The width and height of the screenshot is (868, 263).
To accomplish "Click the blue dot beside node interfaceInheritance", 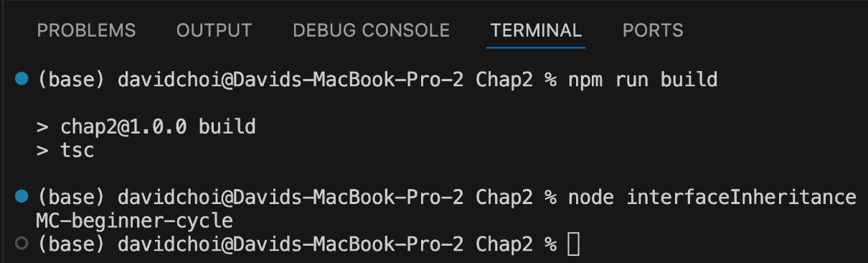I will click(22, 196).
